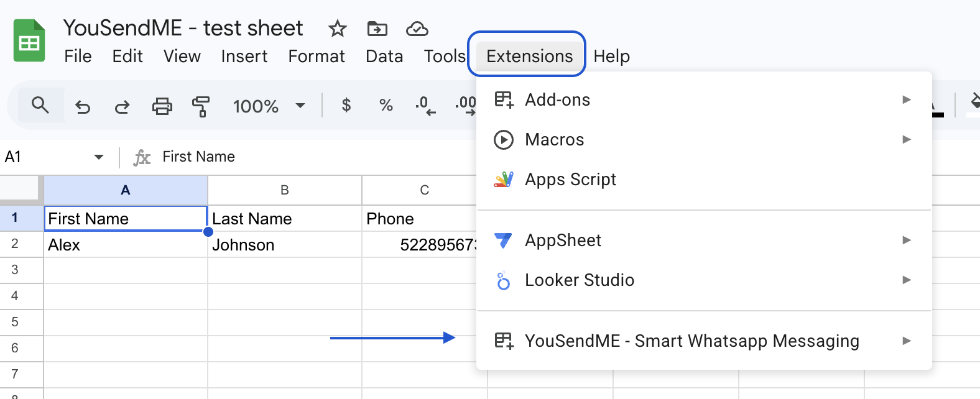This screenshot has width=980, height=399.
Task: Select the cell containing Last Name
Action: click(x=285, y=219)
